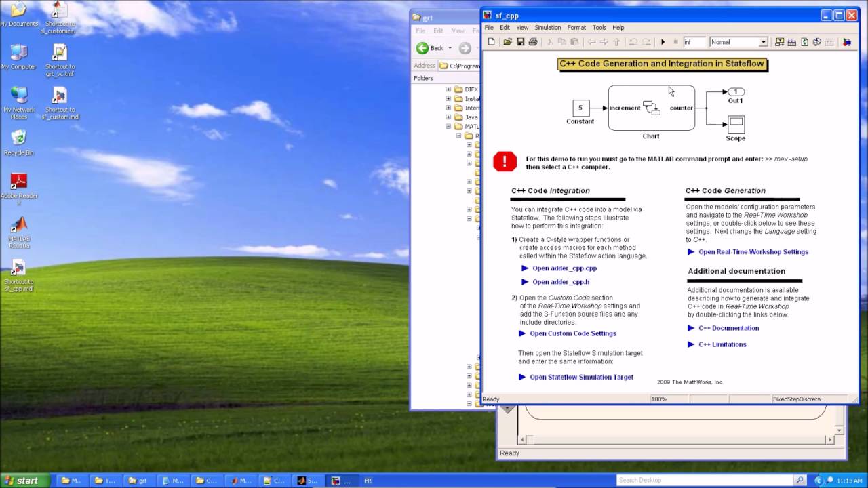Open the Simulation menu
The width and height of the screenshot is (868, 488).
548,28
